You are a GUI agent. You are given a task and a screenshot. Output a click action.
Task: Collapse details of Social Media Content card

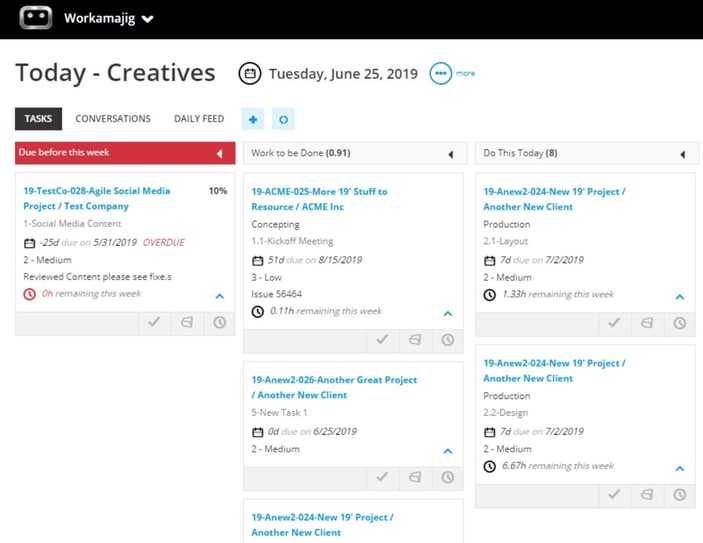pyautogui.click(x=220, y=296)
